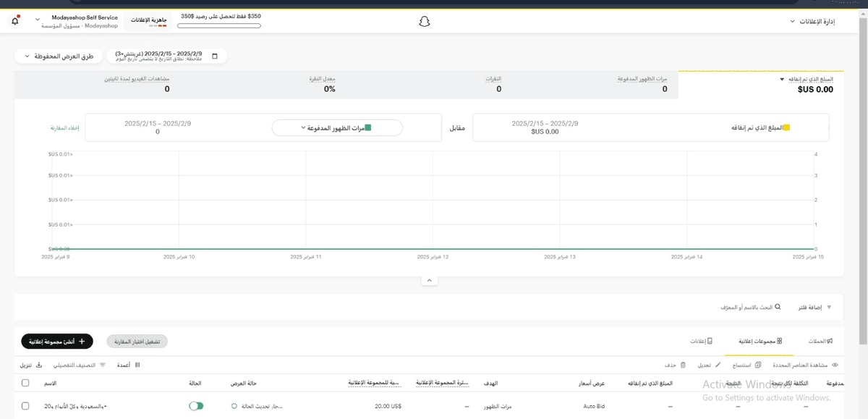
Task: Open the saved views (طرق العرض المحفوظة) dropdown
Action: (x=58, y=55)
